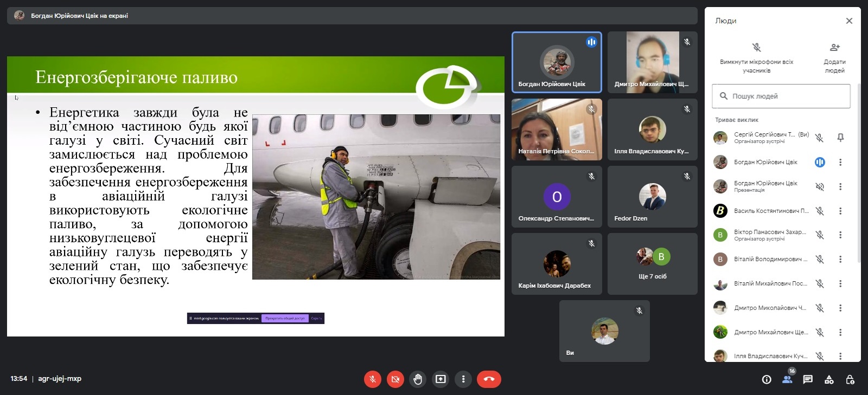Mute the presentation audio of Богдан Юрійович
The image size is (868, 395).
point(820,186)
